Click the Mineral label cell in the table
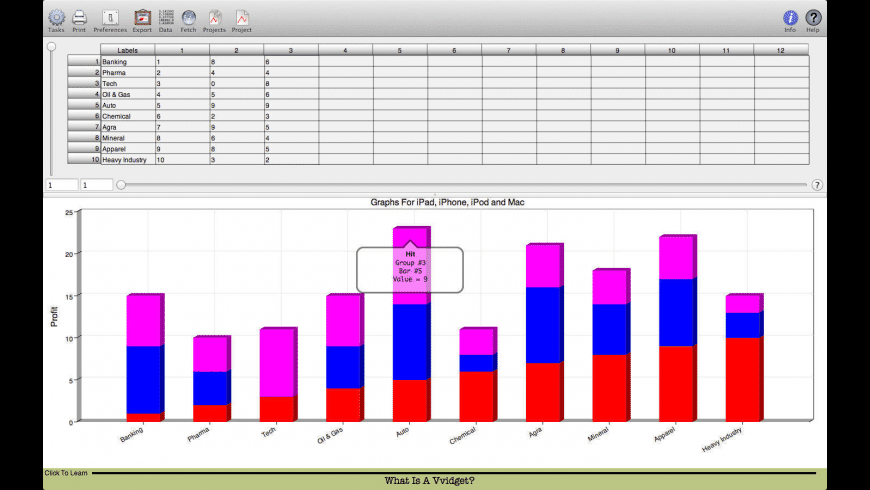Screen dimensions: 870x490 tap(128, 138)
